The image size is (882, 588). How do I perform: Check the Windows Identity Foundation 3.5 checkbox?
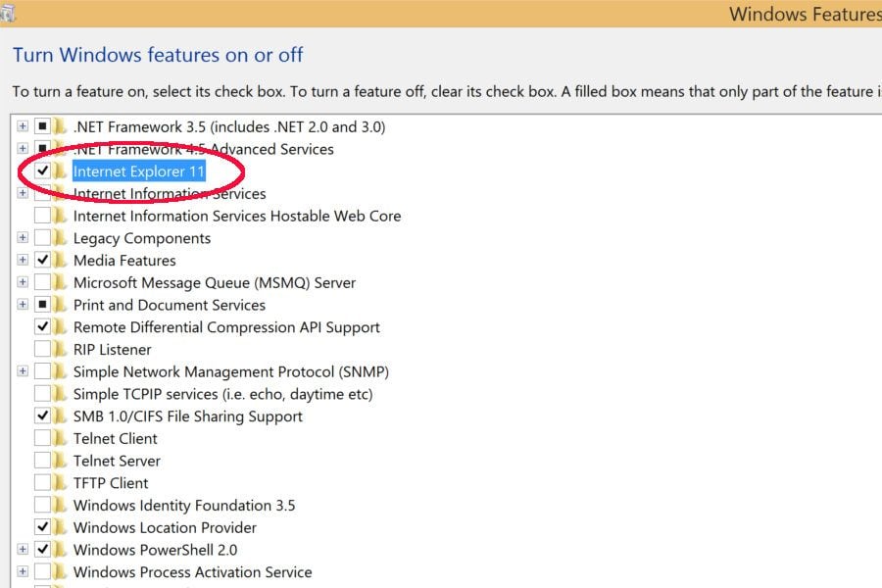43,505
